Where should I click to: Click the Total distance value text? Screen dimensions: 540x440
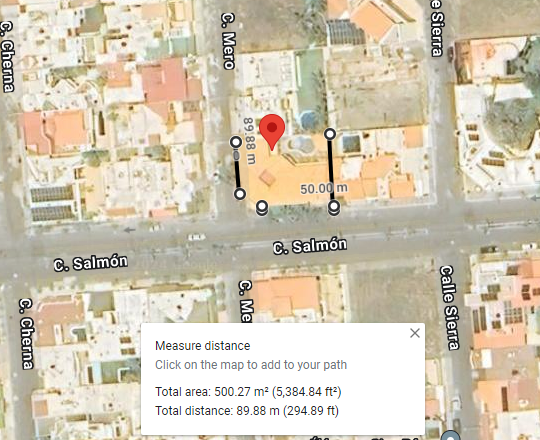(247, 411)
